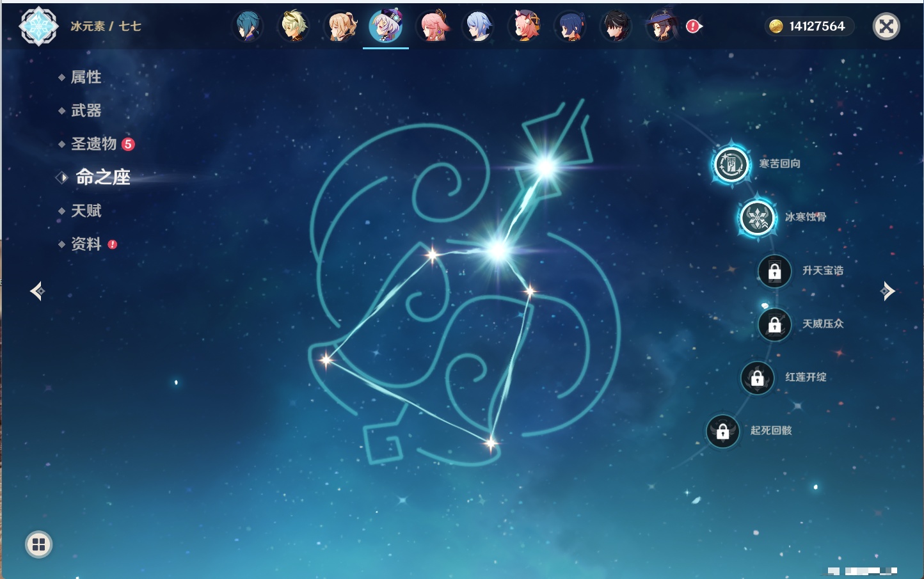Open the 寒苦回向 constellation node
This screenshot has width=924, height=579.
tap(731, 164)
